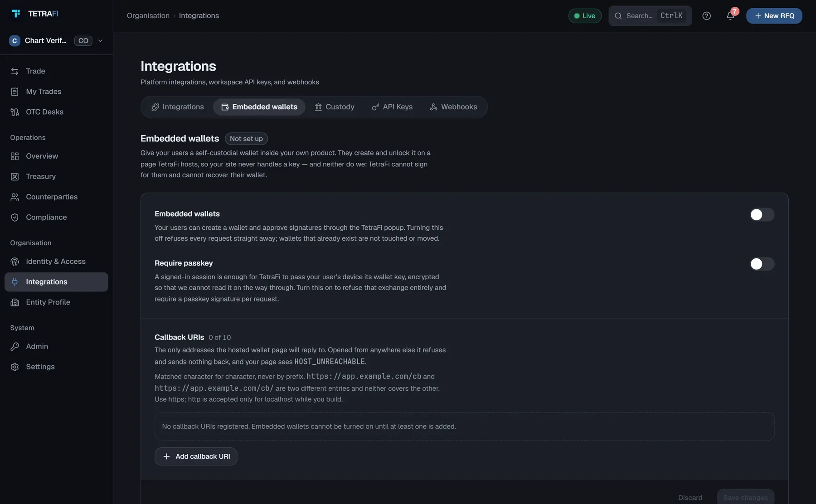Image resolution: width=816 pixels, height=504 pixels.
Task: Click the Entity Profile building icon
Action: pos(15,302)
